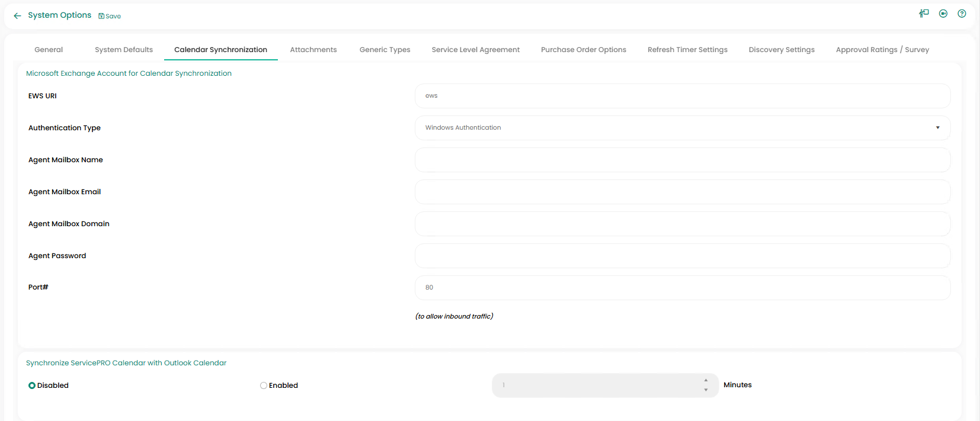Open the Authentication Type dropdown
Image resolution: width=980 pixels, height=421 pixels.
[683, 128]
